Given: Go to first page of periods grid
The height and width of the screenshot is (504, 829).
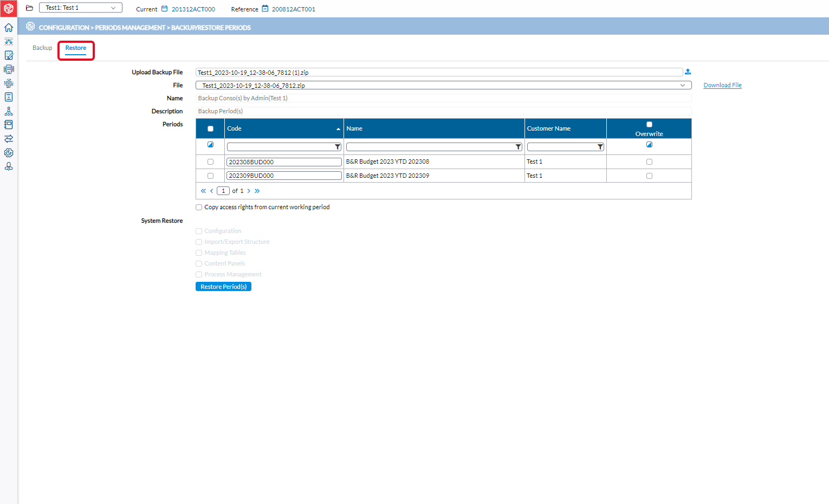Looking at the screenshot, I should (203, 191).
